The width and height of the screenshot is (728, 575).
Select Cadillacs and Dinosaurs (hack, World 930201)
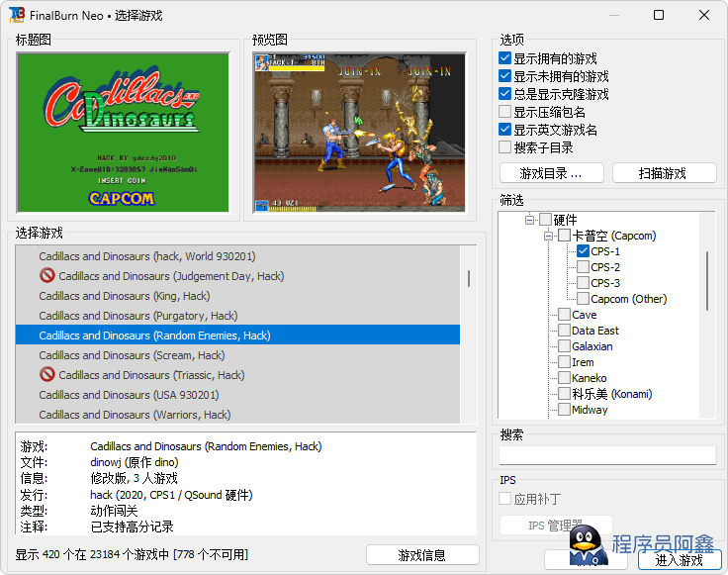[237, 256]
